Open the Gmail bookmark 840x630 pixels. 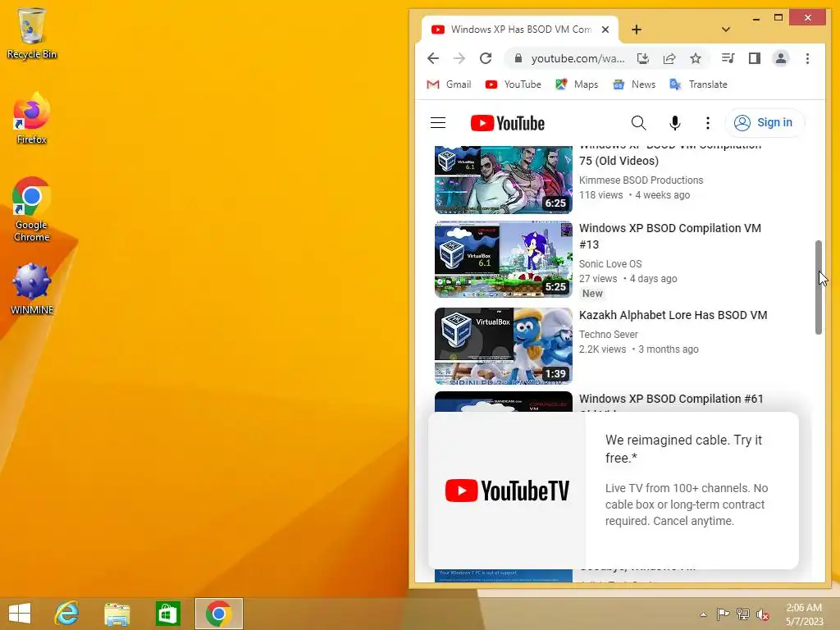click(x=449, y=84)
